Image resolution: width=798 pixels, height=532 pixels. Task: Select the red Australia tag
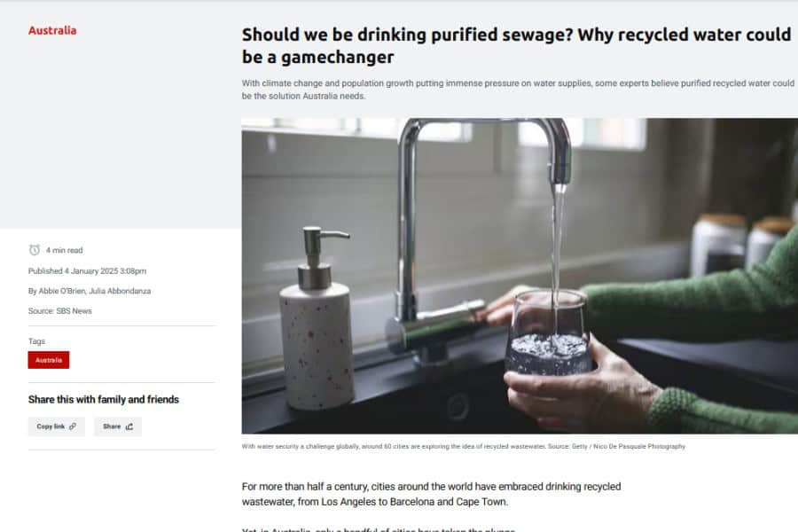(49, 360)
